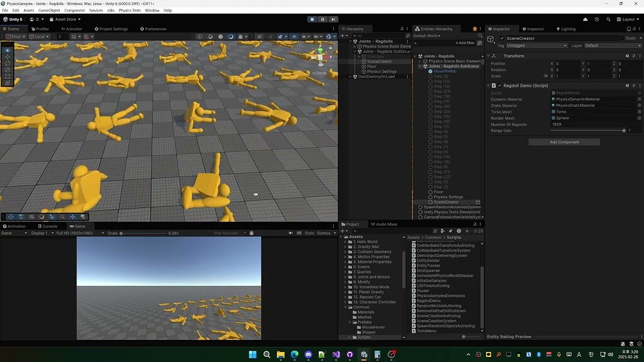Open the scene visibility grid icon in toolbar
Screen dimensions: 644x362
pyautogui.click(x=74, y=36)
